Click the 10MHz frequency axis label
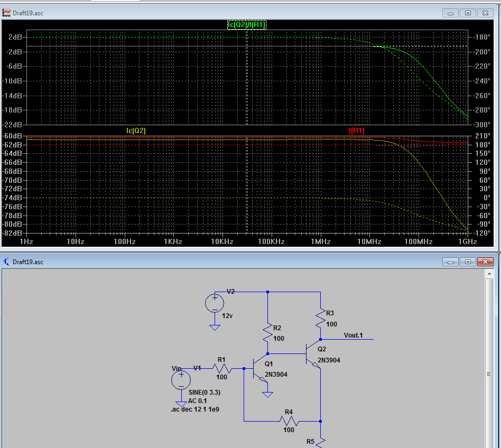 click(369, 241)
